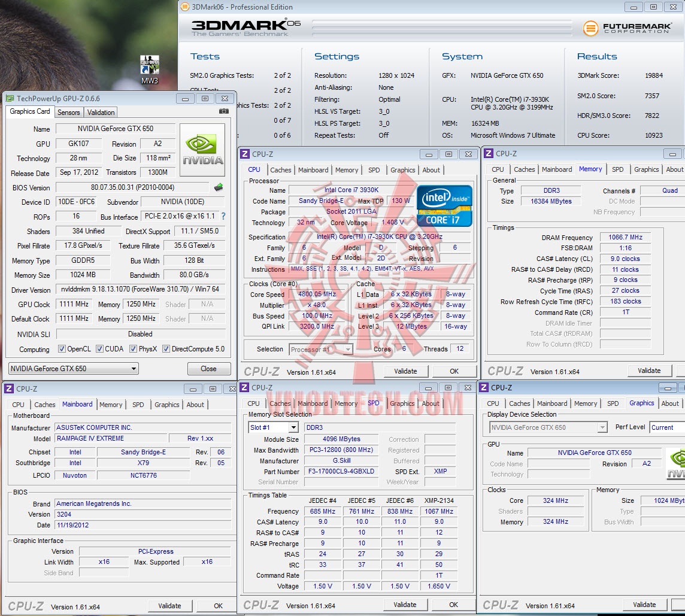Click the BIOS date 11/19/2012
The image size is (685, 616).
coord(143,525)
